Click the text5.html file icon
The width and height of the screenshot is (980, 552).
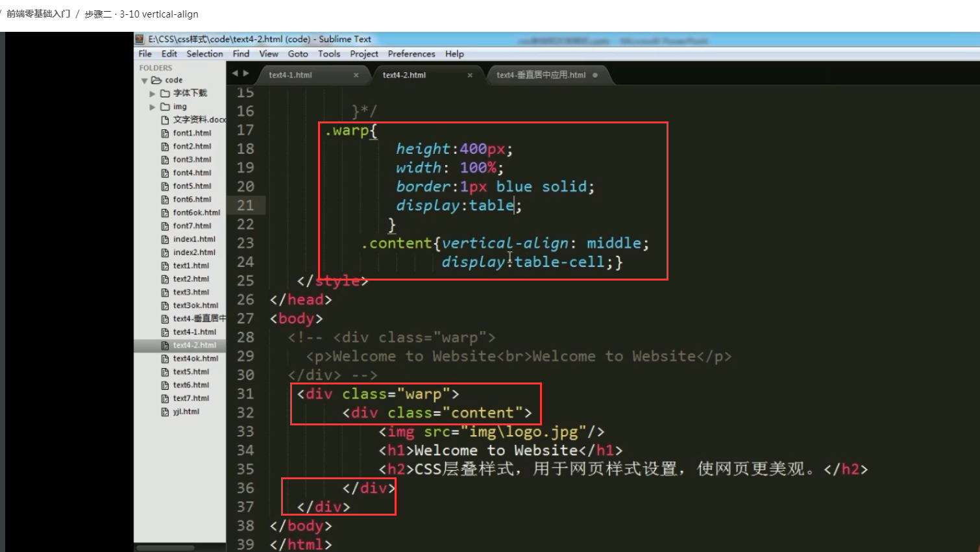tap(165, 372)
